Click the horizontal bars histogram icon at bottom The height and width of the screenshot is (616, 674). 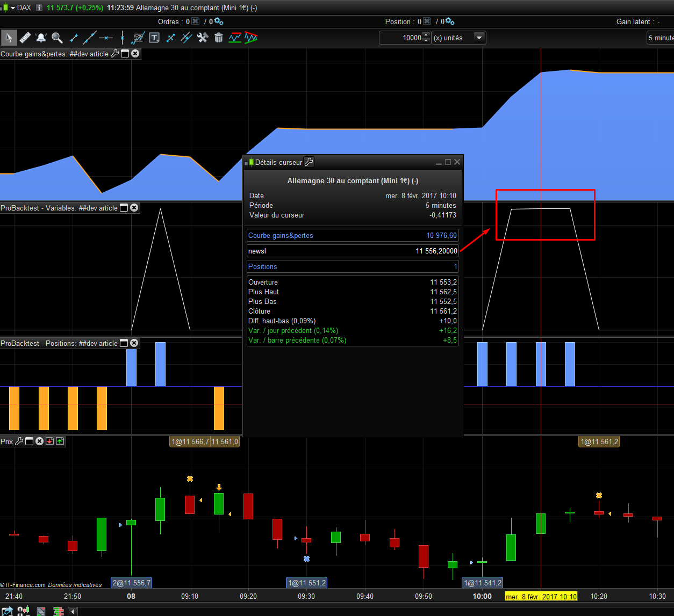(59, 611)
